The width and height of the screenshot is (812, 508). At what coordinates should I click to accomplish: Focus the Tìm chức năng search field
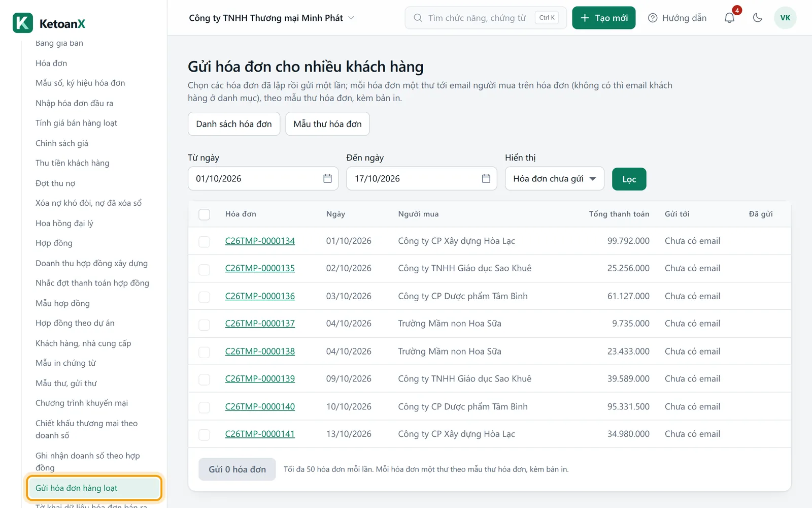click(x=486, y=18)
